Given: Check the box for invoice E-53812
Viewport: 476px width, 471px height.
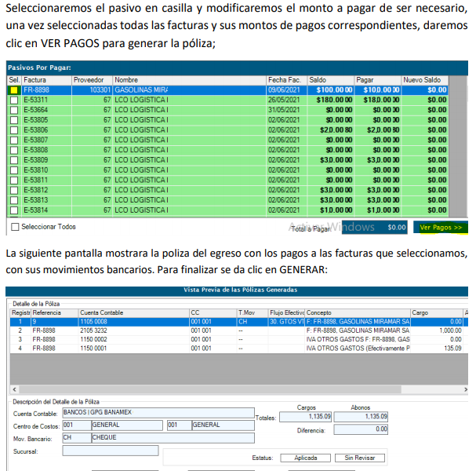Looking at the screenshot, I should [14, 191].
